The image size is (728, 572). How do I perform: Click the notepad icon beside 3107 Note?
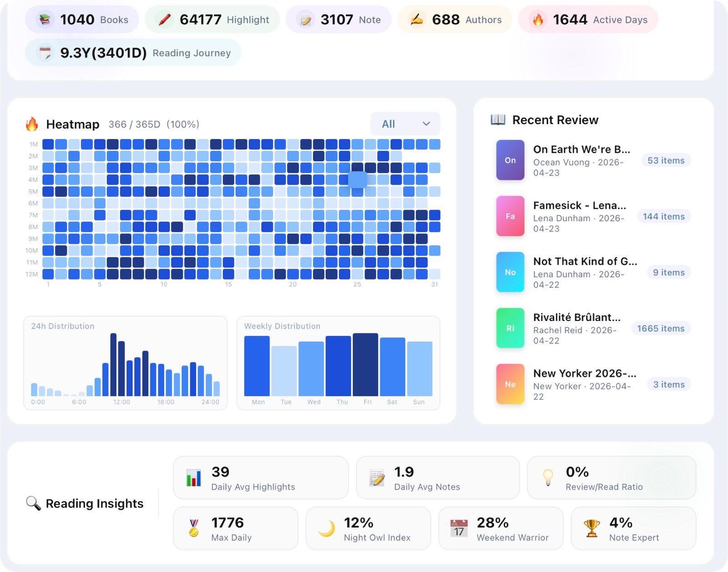[x=306, y=20]
